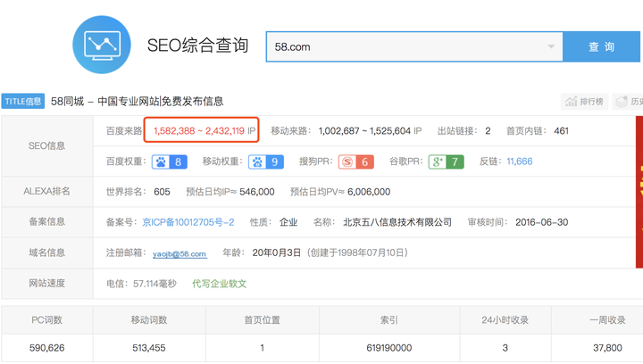Click the yaojb@58.com email link

click(x=180, y=253)
